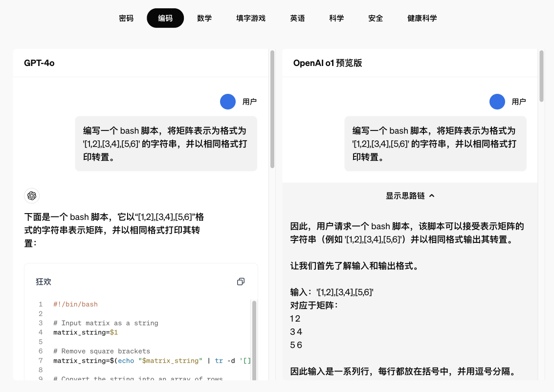Click the user avatar in the GPT-4o panel

tap(227, 102)
